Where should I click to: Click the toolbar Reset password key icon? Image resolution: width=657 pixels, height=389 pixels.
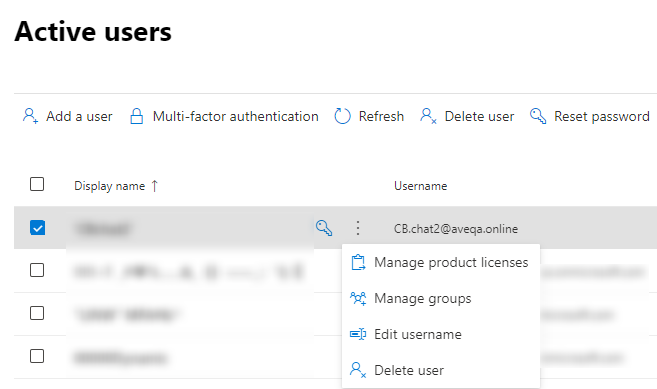538,116
